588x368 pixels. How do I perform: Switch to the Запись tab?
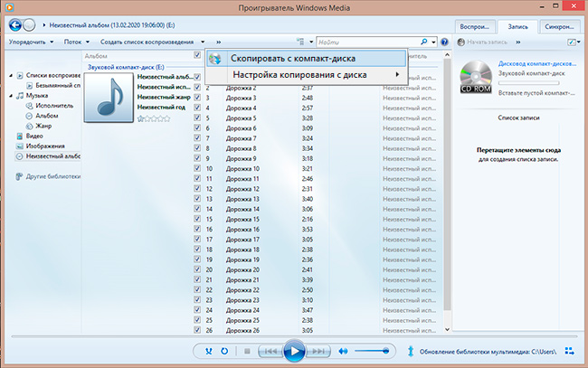pyautogui.click(x=517, y=26)
